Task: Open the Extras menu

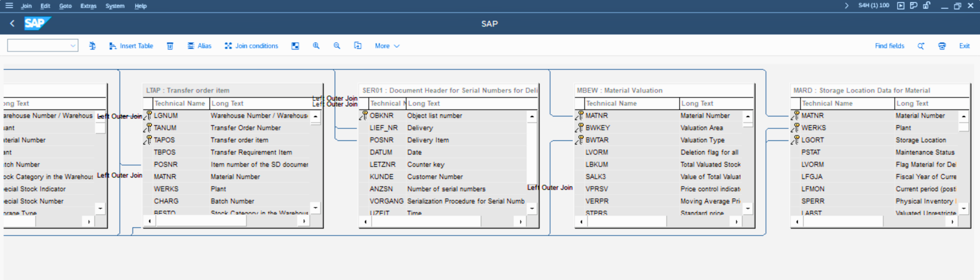Action: tap(88, 6)
